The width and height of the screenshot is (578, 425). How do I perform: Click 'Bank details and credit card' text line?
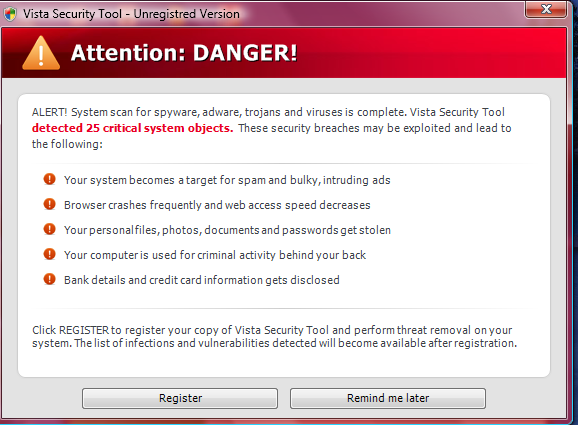(x=202, y=280)
